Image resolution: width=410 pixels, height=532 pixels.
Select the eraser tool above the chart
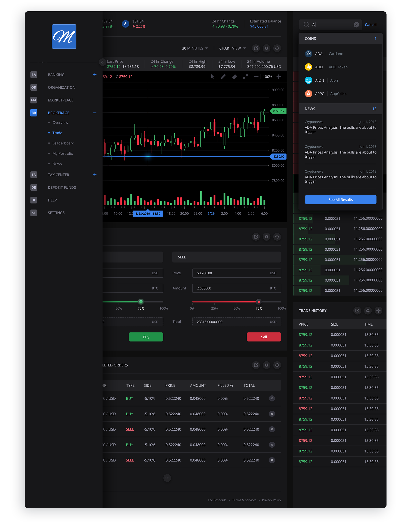click(x=234, y=77)
